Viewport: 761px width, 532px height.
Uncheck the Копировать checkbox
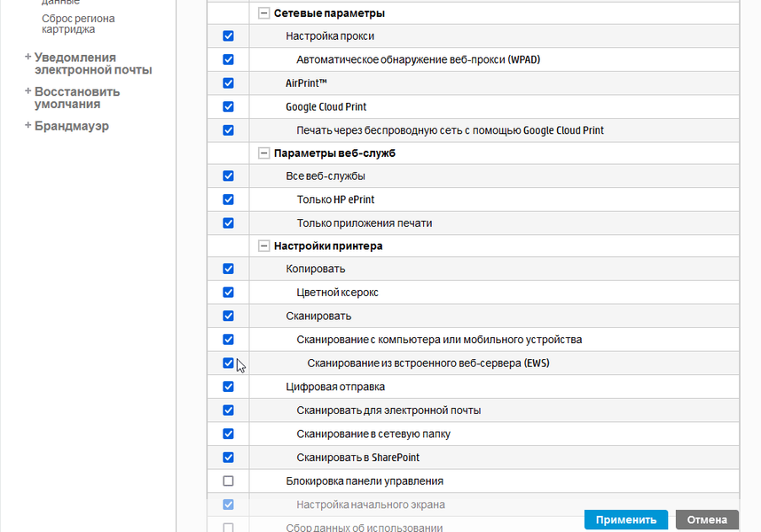click(x=228, y=269)
